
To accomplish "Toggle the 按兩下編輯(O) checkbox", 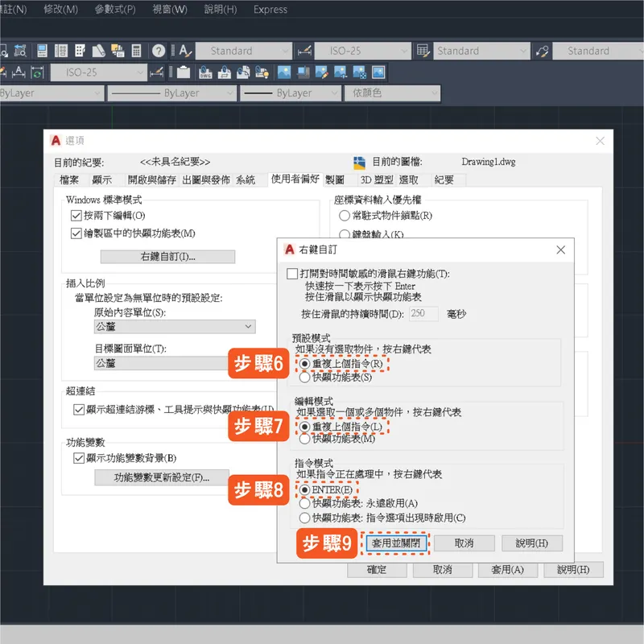I will [x=76, y=216].
